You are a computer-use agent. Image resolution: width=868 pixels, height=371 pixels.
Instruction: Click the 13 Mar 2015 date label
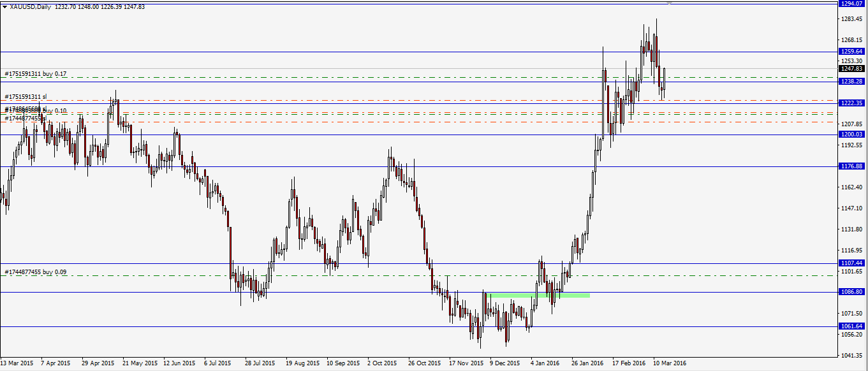click(x=17, y=363)
